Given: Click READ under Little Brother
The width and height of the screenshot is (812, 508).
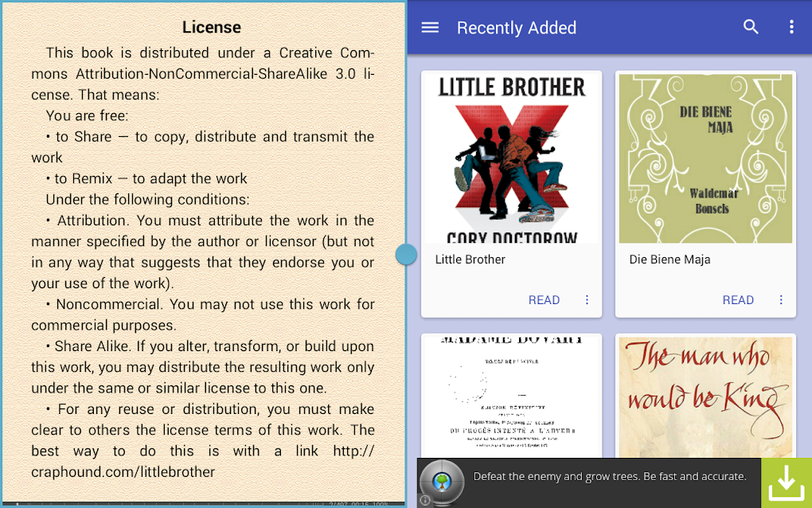Looking at the screenshot, I should pos(544,300).
